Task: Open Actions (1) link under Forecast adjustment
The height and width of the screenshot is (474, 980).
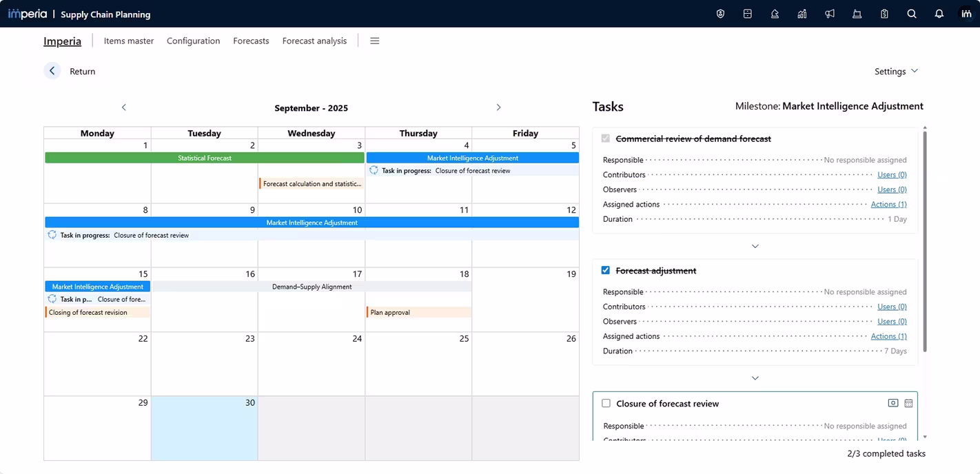Action: [x=888, y=336]
